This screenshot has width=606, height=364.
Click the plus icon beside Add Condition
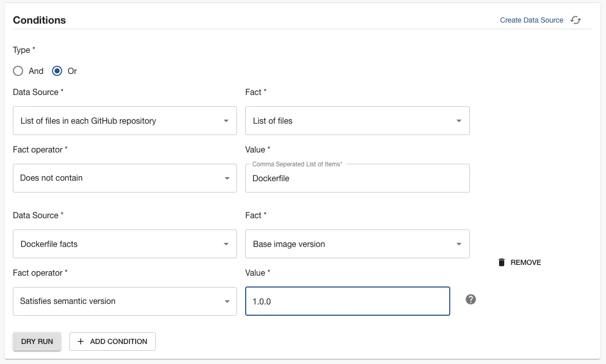[81, 341]
